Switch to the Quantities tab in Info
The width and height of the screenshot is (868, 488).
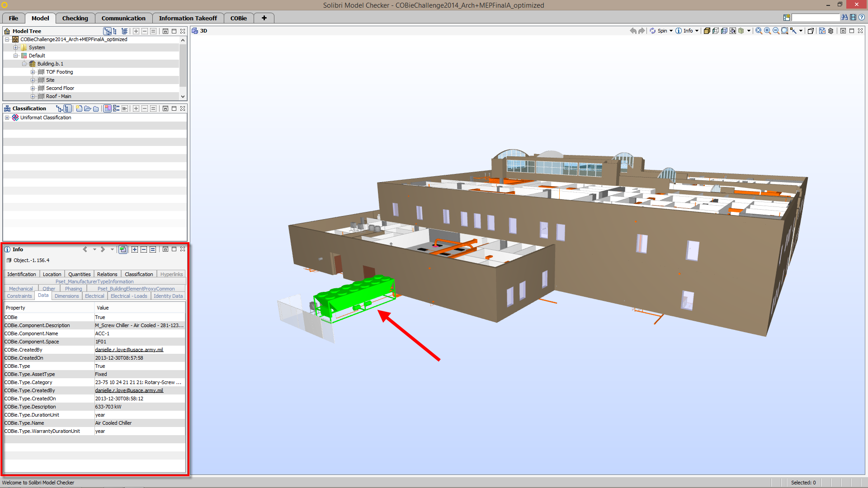[79, 274]
